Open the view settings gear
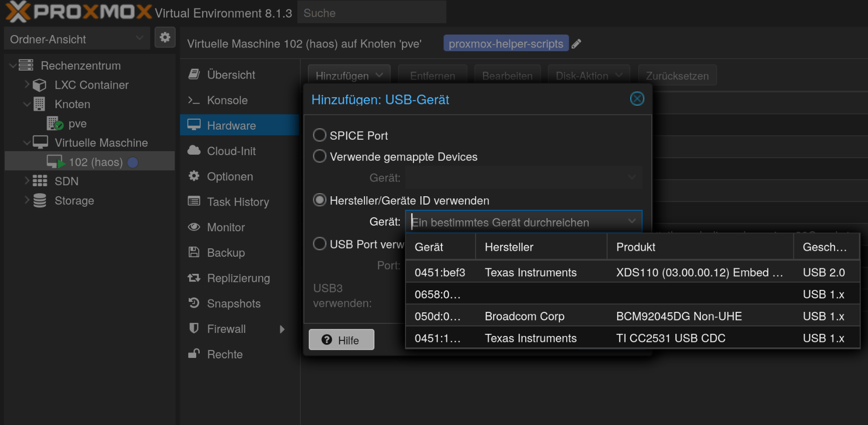This screenshot has height=425, width=868. pyautogui.click(x=165, y=38)
